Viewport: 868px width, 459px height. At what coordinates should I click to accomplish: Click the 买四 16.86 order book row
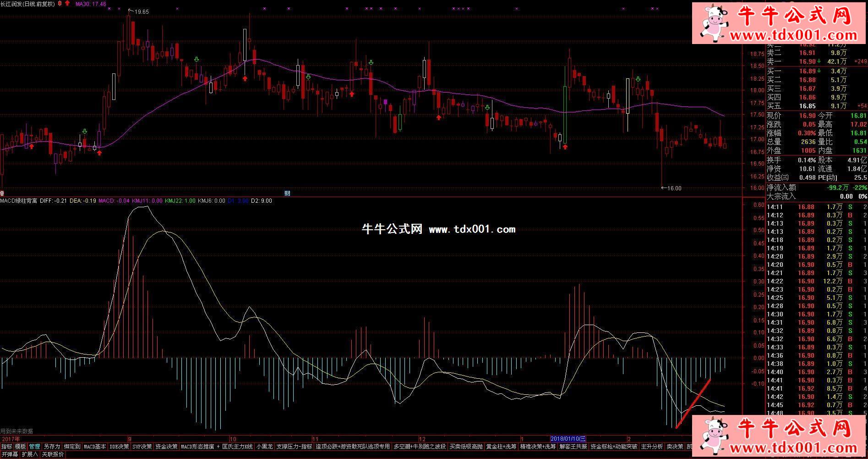[x=817, y=97]
